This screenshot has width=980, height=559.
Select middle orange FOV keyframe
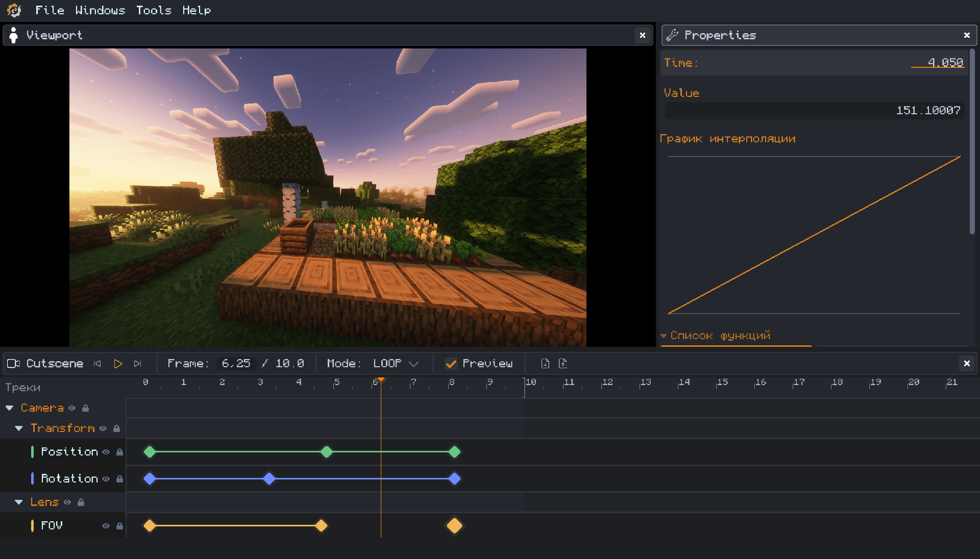pos(321,526)
